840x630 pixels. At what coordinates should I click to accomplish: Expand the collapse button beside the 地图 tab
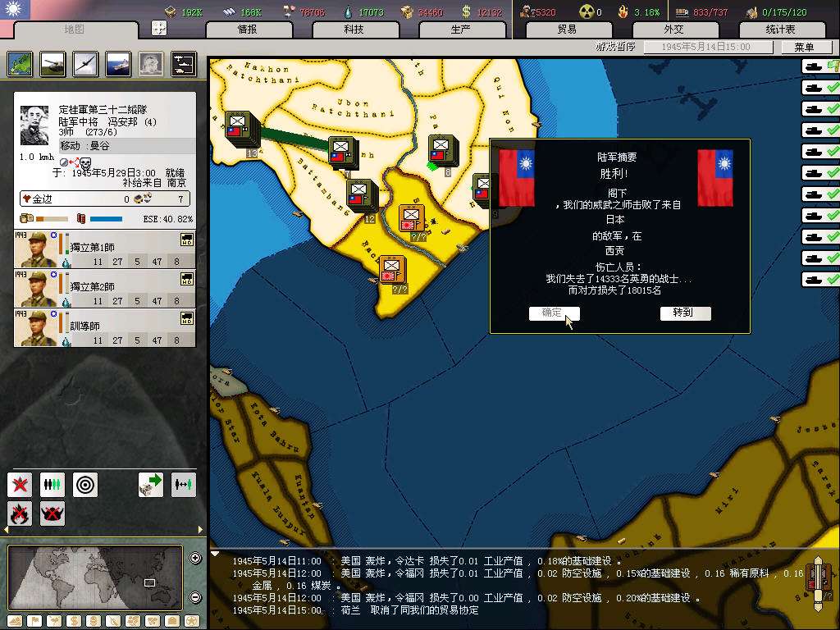pyautogui.click(x=159, y=28)
